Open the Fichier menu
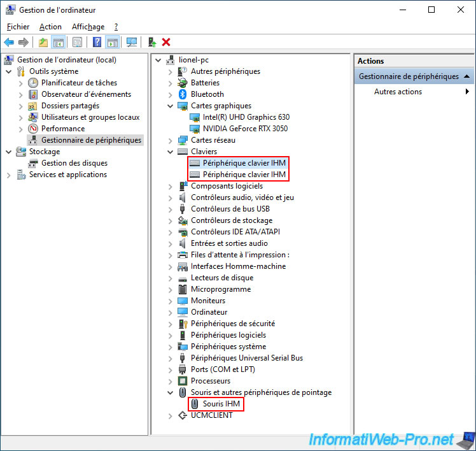This screenshot has height=451, width=476. (18, 27)
